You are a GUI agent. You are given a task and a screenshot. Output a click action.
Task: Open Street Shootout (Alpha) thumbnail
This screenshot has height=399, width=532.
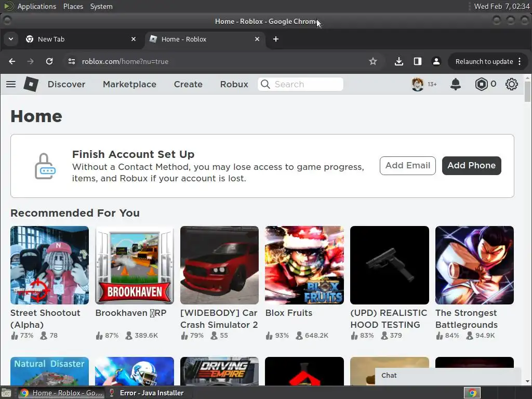pyautogui.click(x=49, y=265)
